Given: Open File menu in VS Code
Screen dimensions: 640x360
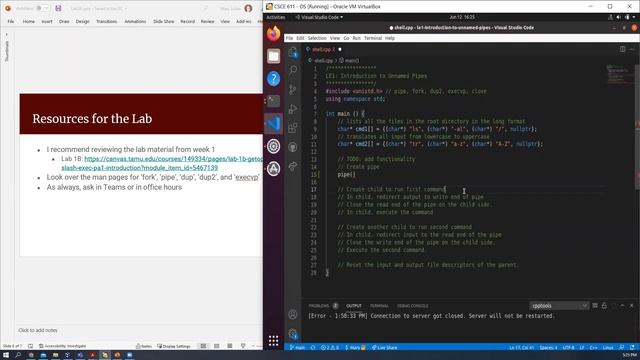Looking at the screenshot, I should tap(289, 38).
